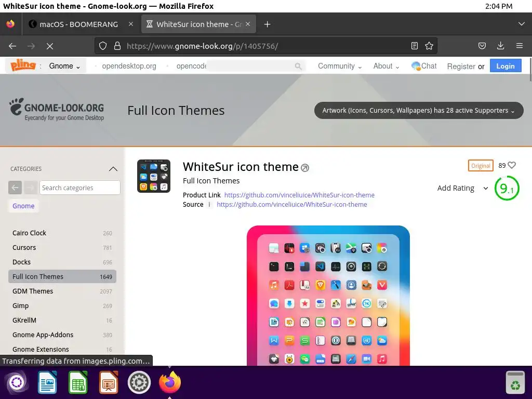Open Settings gear from the dock

(139, 382)
